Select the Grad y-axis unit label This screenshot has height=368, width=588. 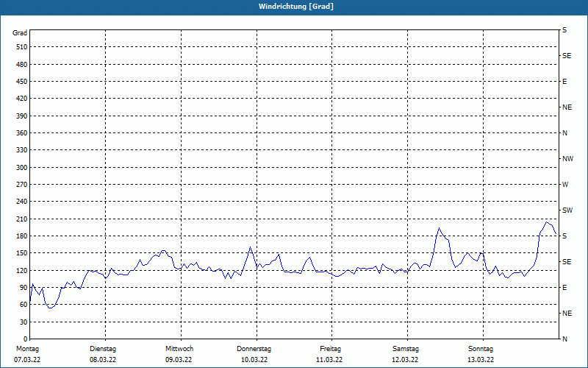[x=20, y=33]
